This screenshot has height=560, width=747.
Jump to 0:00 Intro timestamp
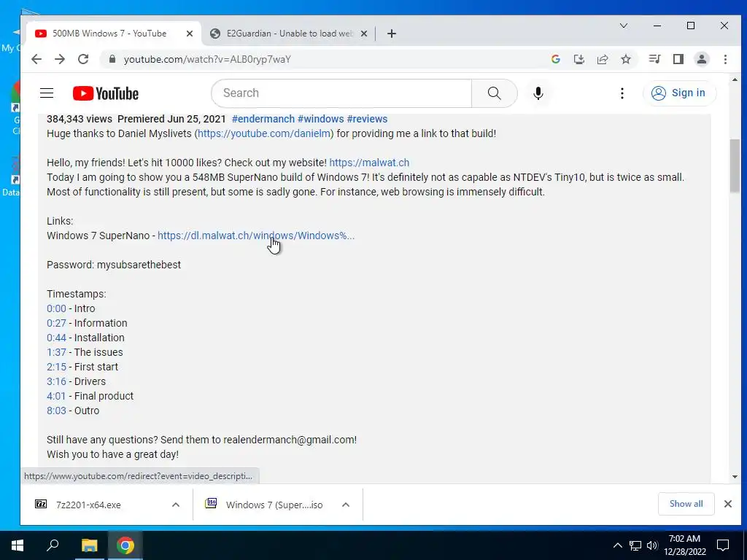56,308
